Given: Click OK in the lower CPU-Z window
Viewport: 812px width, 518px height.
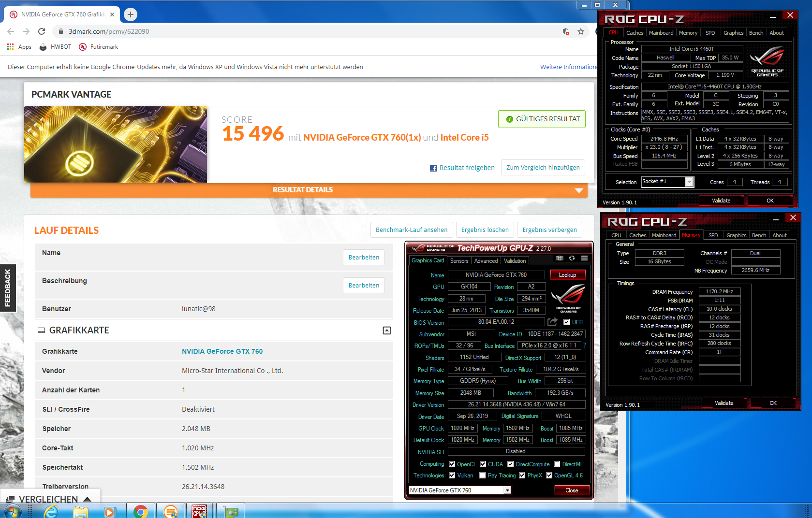Looking at the screenshot, I should coord(773,403).
